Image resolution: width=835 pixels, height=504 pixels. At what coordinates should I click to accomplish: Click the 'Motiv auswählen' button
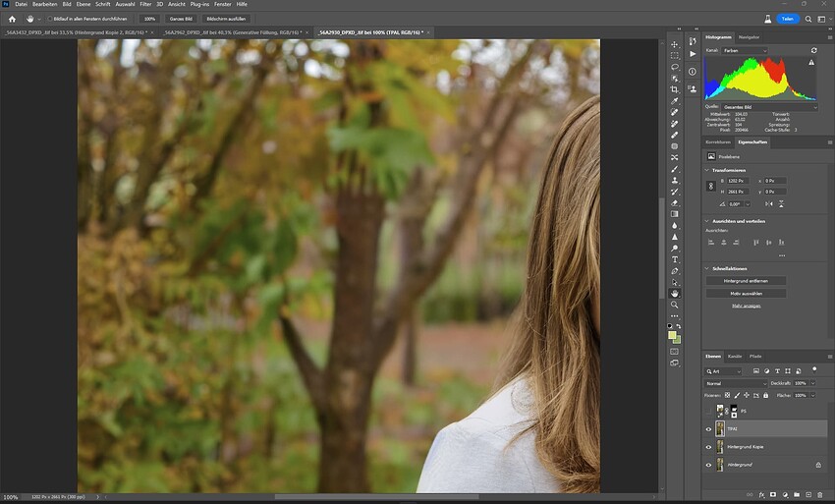click(746, 293)
